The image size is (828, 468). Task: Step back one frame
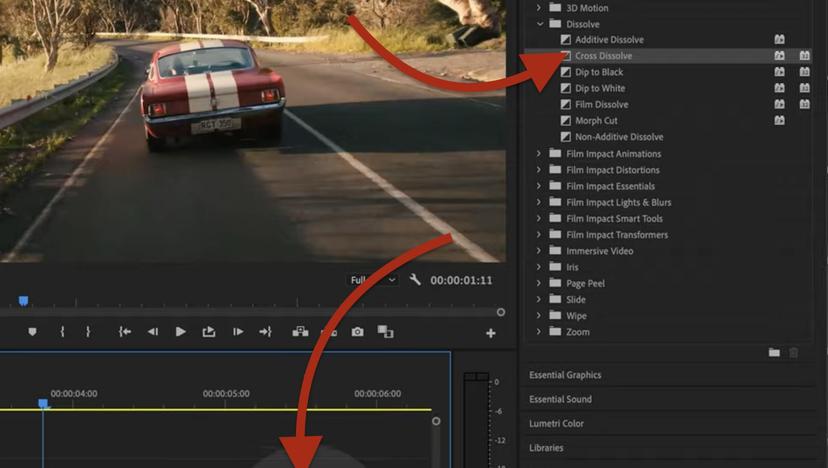pos(153,332)
